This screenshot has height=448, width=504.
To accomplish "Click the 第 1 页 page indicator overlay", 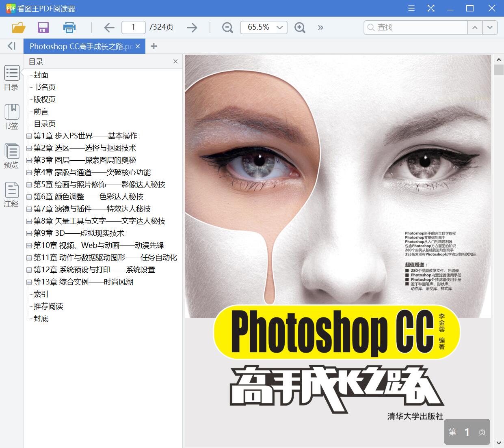I will click(x=467, y=432).
